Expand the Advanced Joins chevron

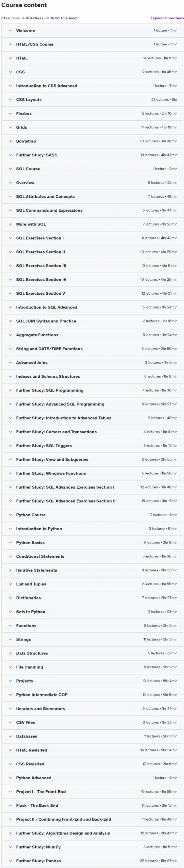[10, 362]
